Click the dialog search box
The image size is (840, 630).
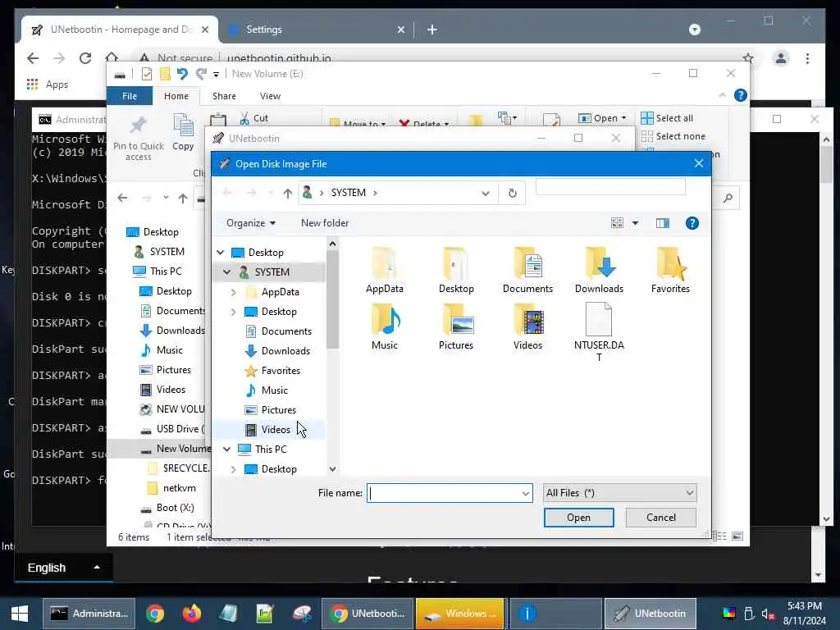coord(610,186)
